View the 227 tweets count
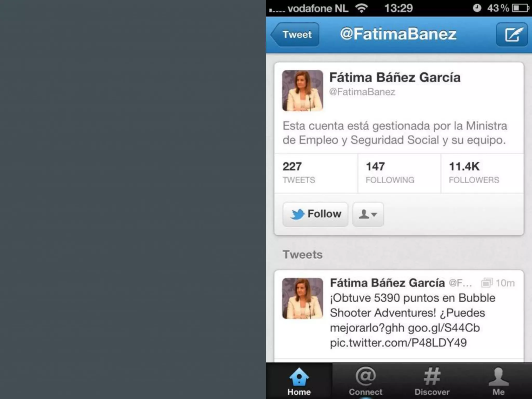532x399 pixels. (316, 173)
